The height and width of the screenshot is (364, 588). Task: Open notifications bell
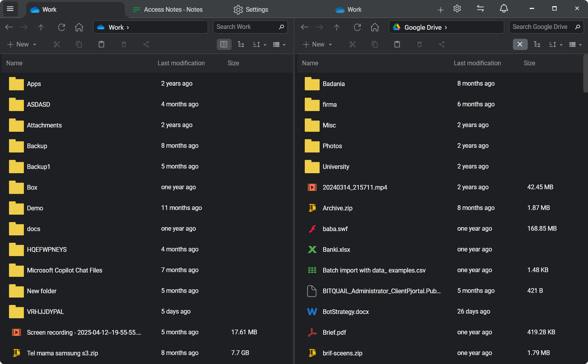pos(504,9)
